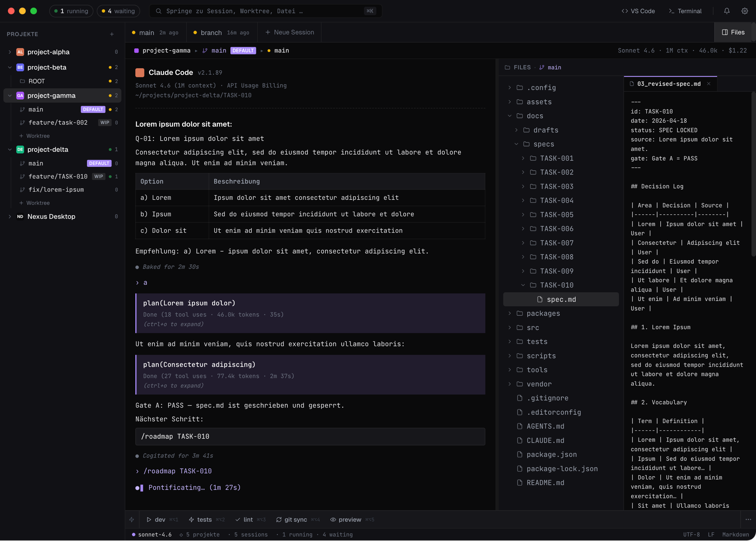This screenshot has width=756, height=541.
Task: Run the tests command
Action: pos(206,519)
